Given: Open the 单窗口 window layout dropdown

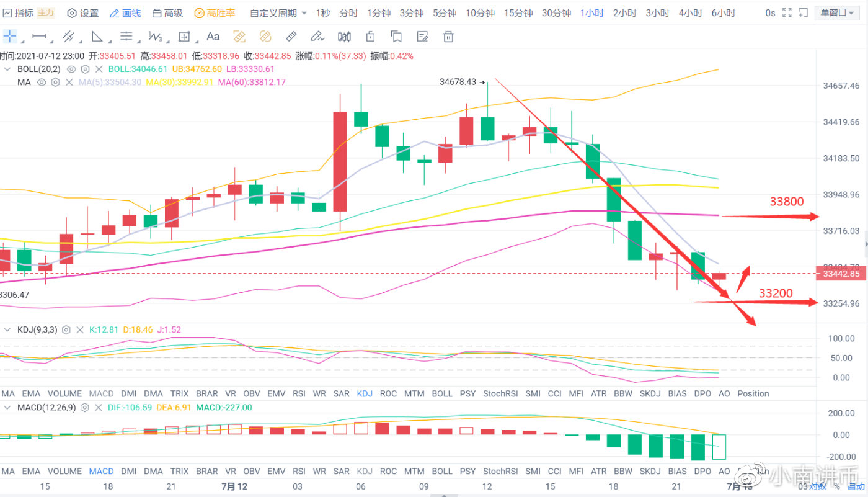Looking at the screenshot, I should coord(836,12).
